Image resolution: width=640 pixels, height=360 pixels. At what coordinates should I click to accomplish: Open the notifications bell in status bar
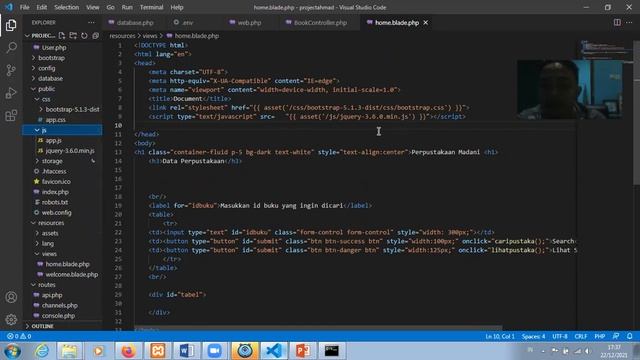pos(629,336)
